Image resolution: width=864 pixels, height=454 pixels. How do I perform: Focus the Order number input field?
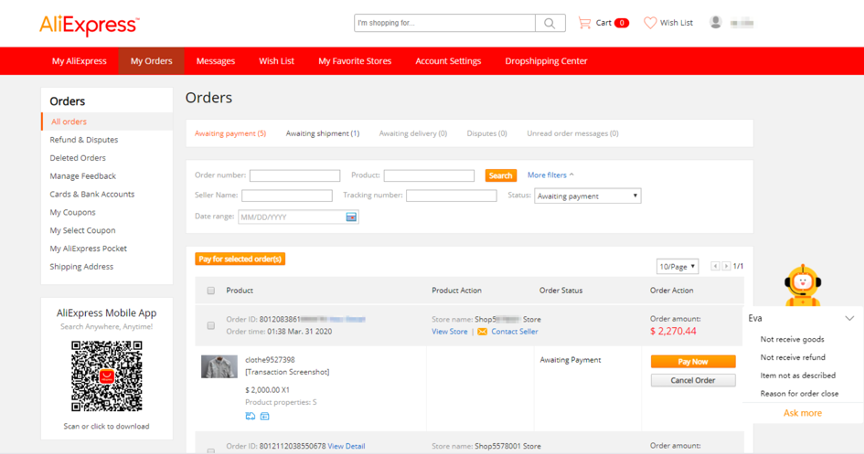point(295,176)
